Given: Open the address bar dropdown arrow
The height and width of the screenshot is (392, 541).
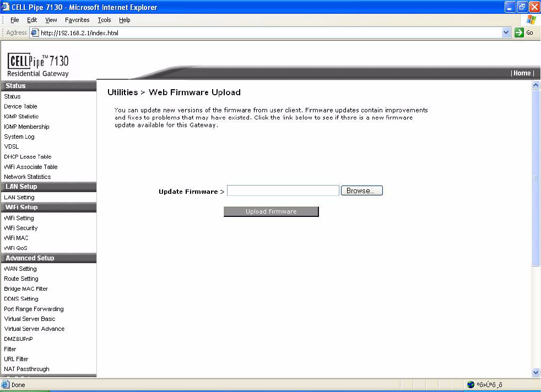Looking at the screenshot, I should [506, 32].
